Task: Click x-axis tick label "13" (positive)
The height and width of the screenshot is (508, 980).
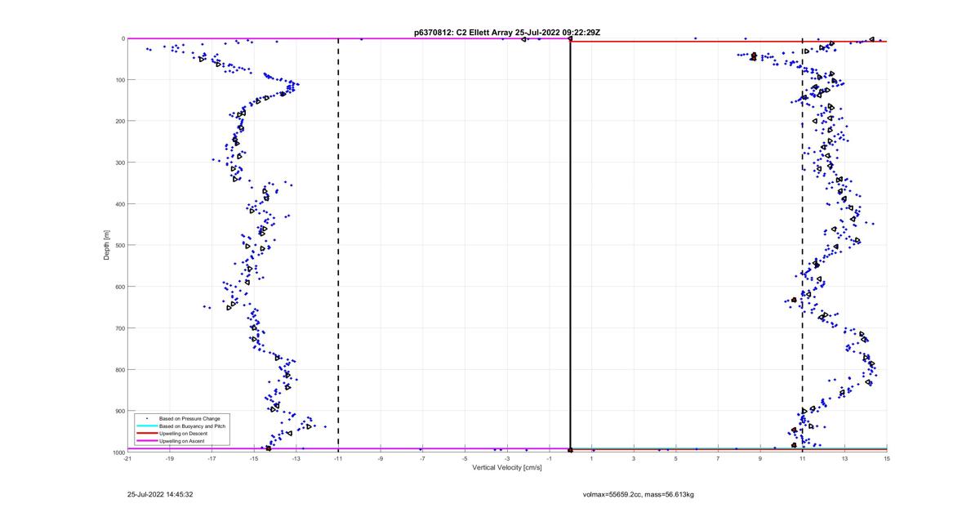Action: click(844, 459)
